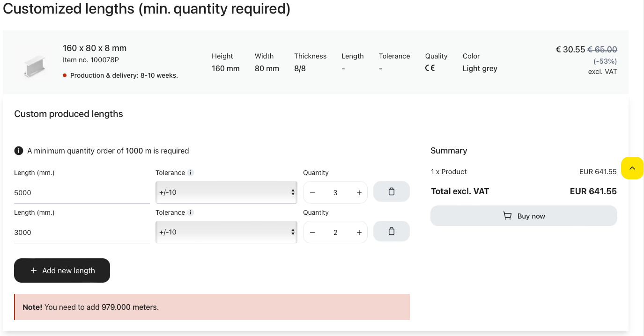Viewport: 644px width, 336px height.
Task: Decrease quantity for the 3000 mm length
Action: 312,233
